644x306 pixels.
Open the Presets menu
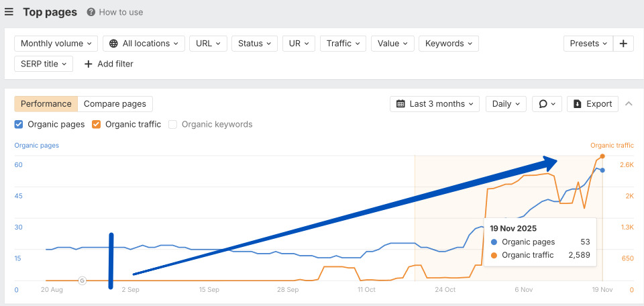588,44
